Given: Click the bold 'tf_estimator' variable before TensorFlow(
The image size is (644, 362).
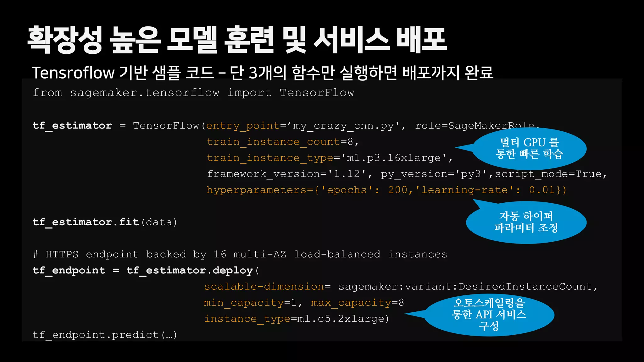Looking at the screenshot, I should pos(72,125).
